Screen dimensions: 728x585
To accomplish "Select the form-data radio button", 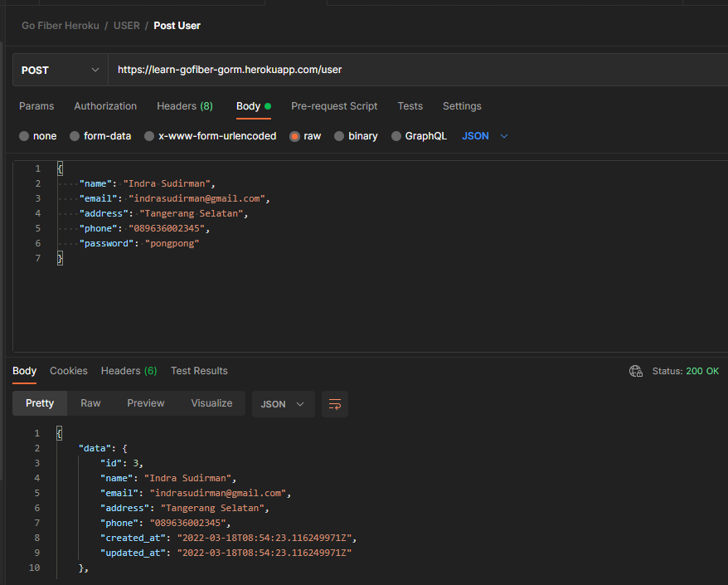I will coord(75,136).
